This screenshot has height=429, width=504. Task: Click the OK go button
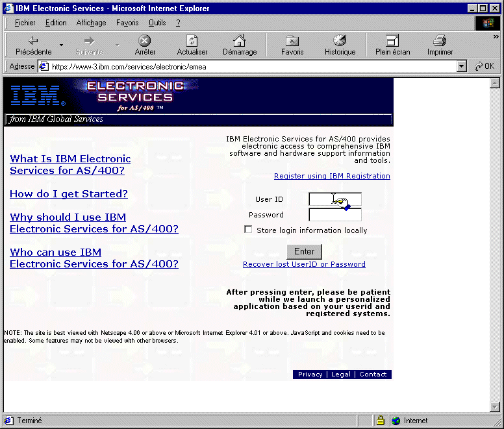point(485,66)
